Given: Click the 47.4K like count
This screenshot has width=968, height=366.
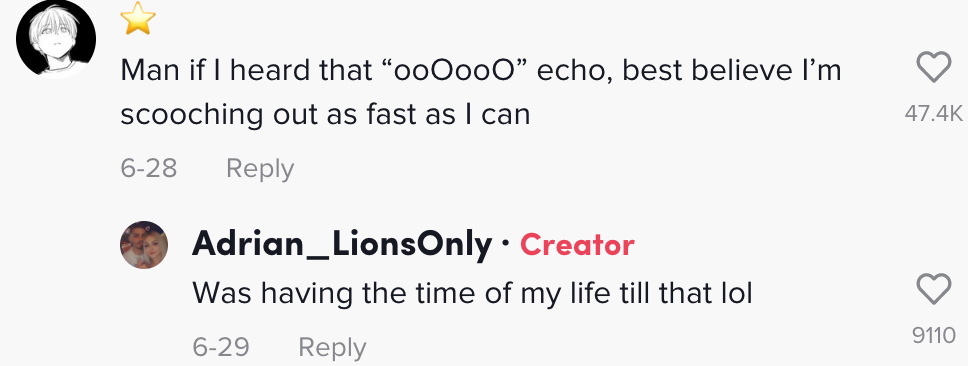Looking at the screenshot, I should tap(933, 113).
